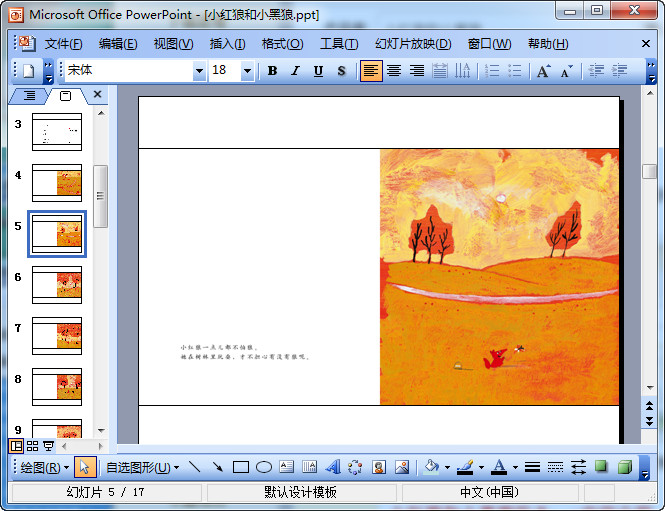Open the Insert menu

click(227, 44)
